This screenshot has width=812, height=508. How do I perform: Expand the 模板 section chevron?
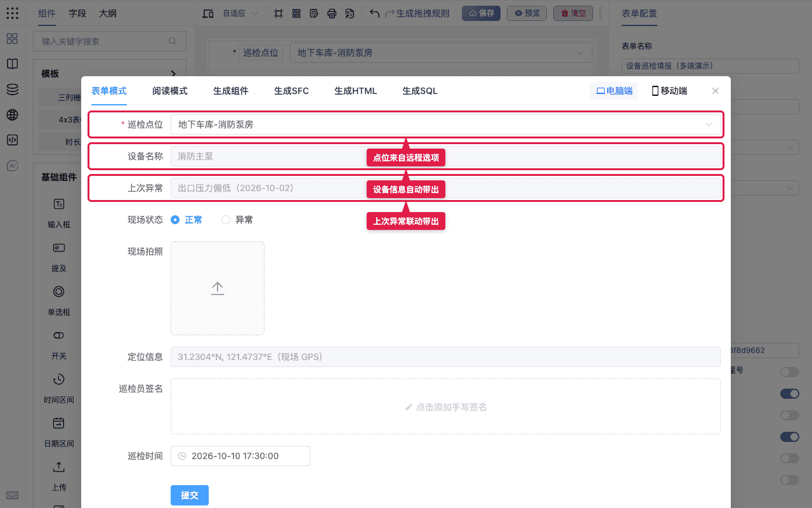tap(173, 74)
